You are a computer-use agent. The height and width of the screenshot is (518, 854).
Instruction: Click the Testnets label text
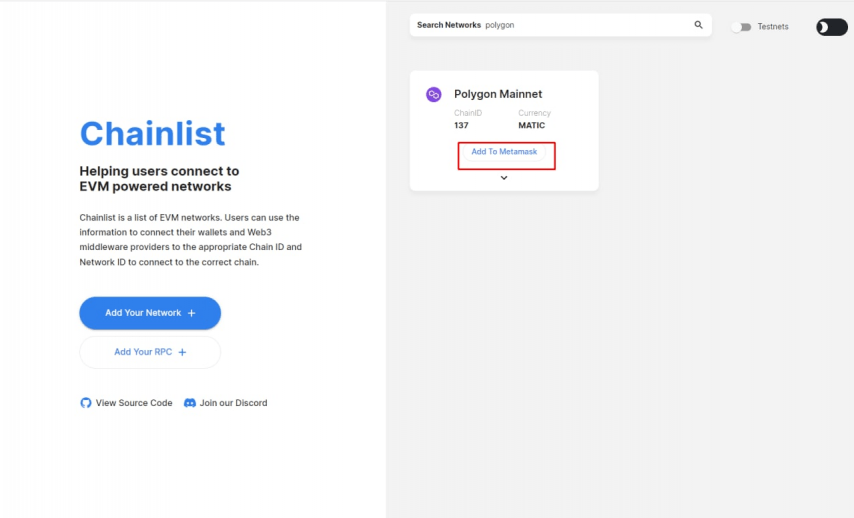point(773,27)
